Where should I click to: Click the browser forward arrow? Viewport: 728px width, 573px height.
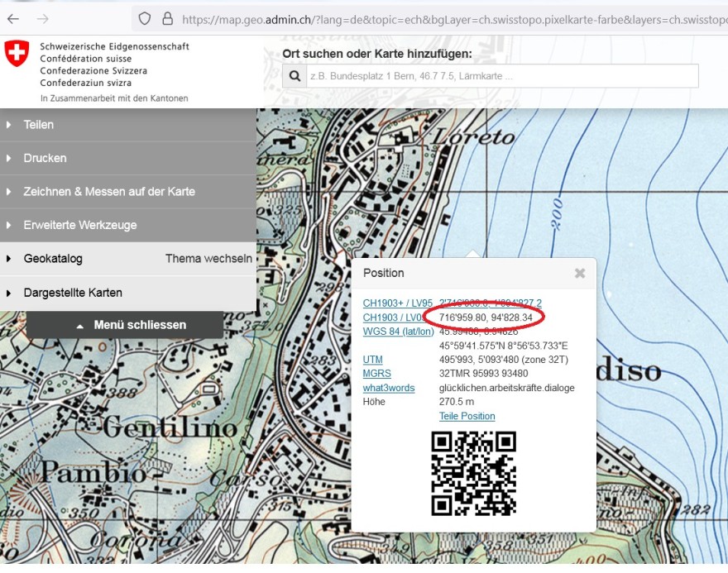[x=43, y=18]
